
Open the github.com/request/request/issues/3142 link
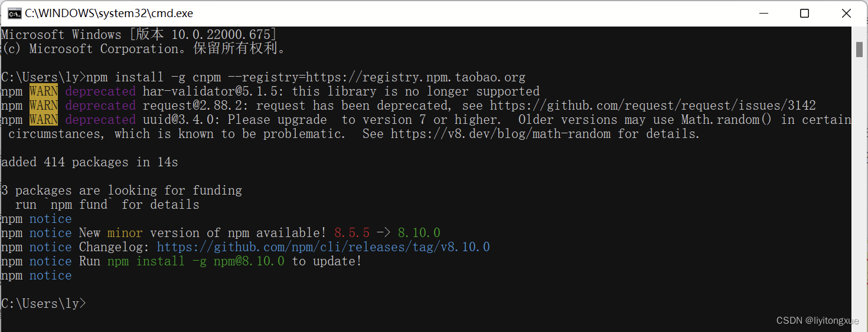[653, 106]
